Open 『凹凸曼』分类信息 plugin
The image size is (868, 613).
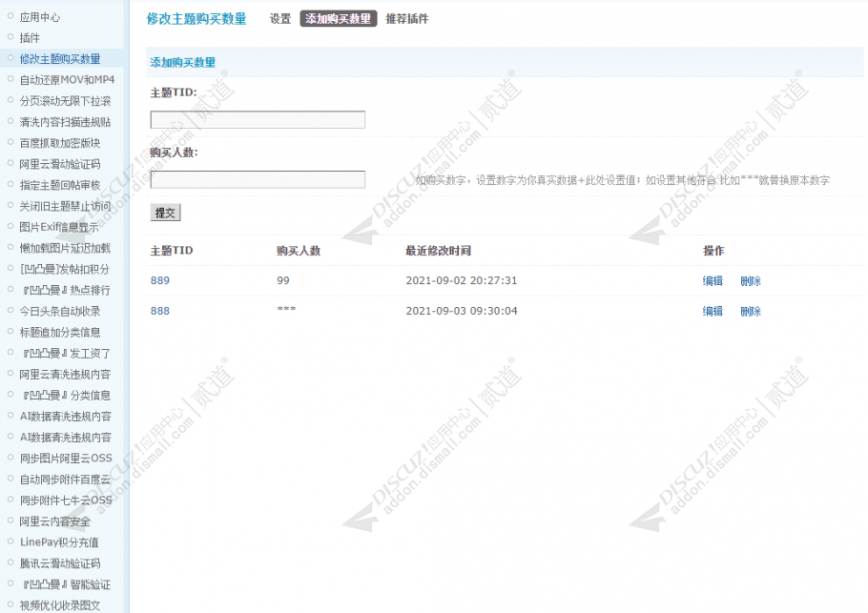point(65,396)
